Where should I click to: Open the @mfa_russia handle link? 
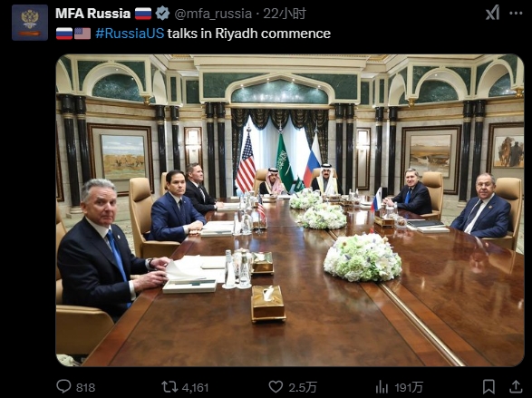click(x=213, y=14)
